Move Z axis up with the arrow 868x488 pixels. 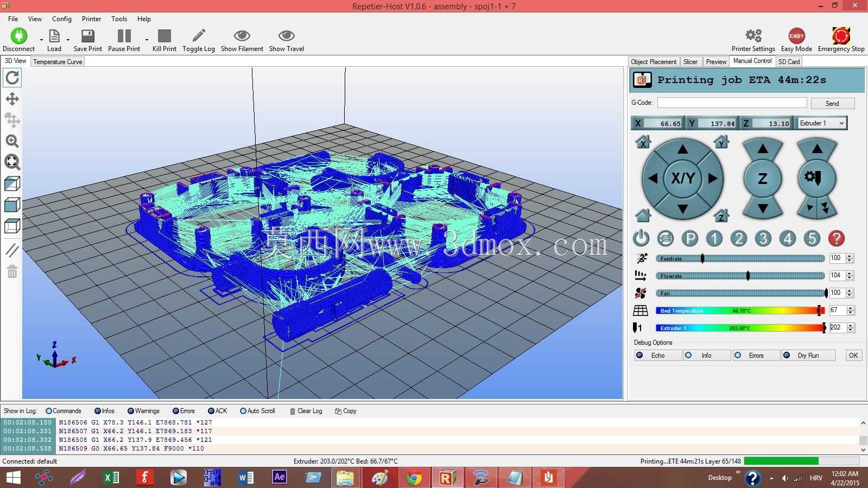pos(763,149)
